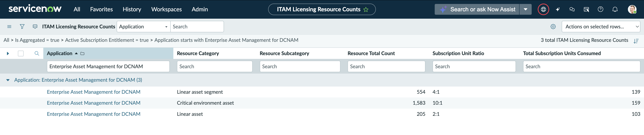Click the ServiceNow logo
The image size is (644, 135).
(35, 9)
